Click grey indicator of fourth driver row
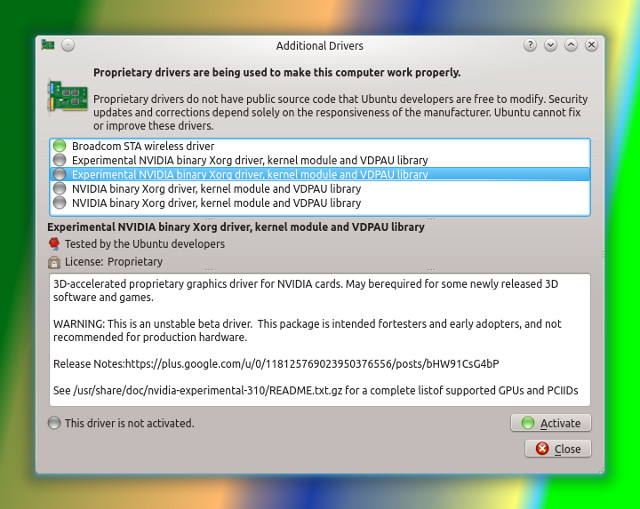This screenshot has height=509, width=640. [x=60, y=188]
